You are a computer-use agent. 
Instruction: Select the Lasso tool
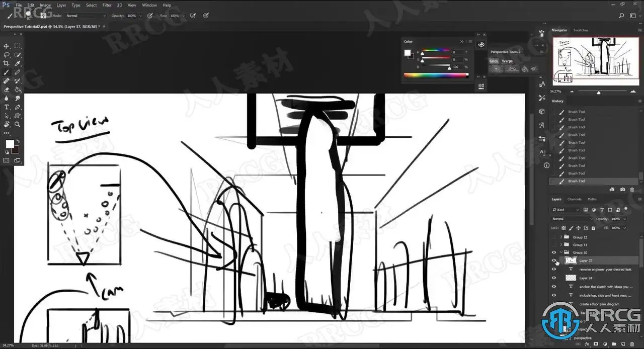tap(7, 54)
